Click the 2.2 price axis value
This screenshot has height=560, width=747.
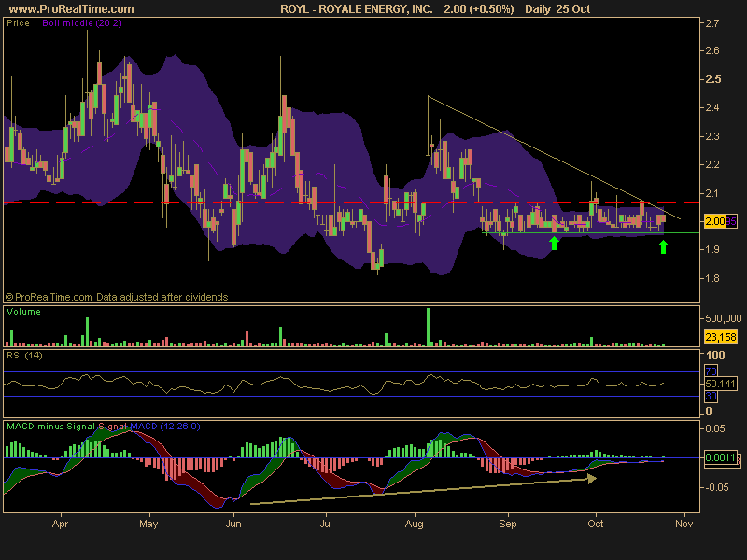tap(712, 165)
